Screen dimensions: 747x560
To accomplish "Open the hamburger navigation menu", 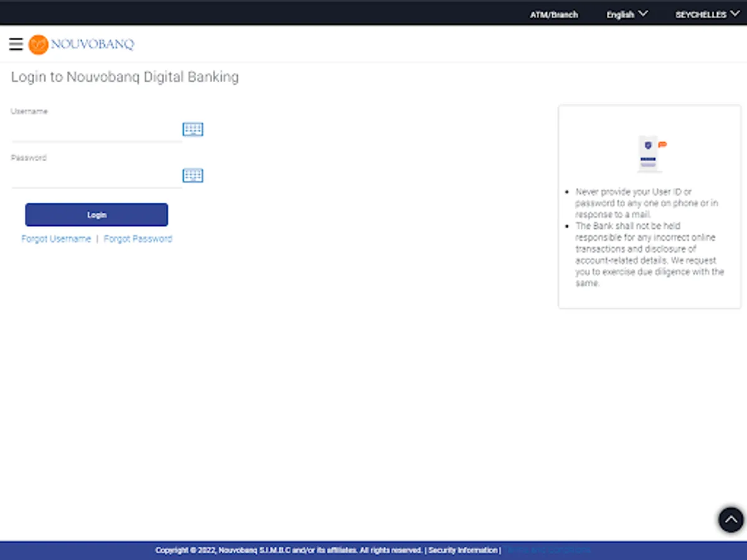I will pos(16,44).
